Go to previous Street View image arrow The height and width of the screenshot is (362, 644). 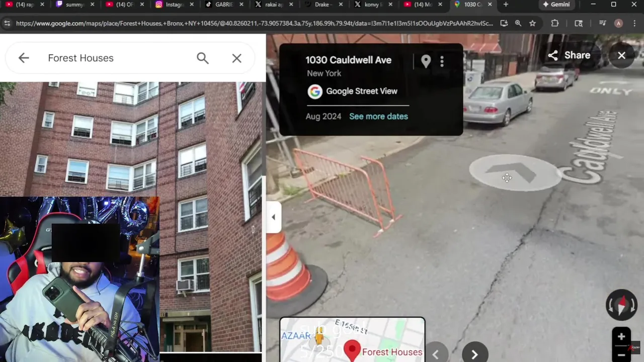pyautogui.click(x=436, y=354)
